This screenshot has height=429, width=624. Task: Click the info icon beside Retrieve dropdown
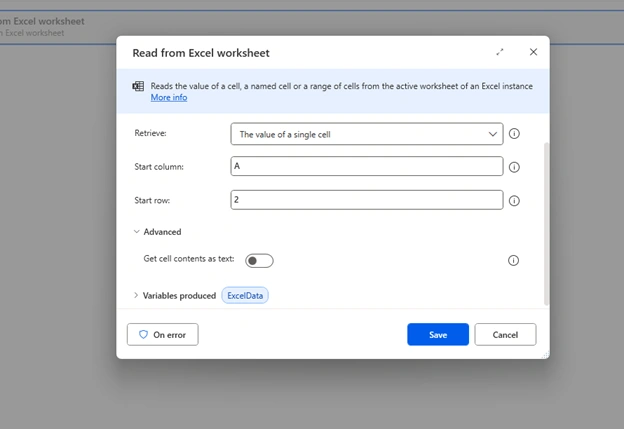514,134
